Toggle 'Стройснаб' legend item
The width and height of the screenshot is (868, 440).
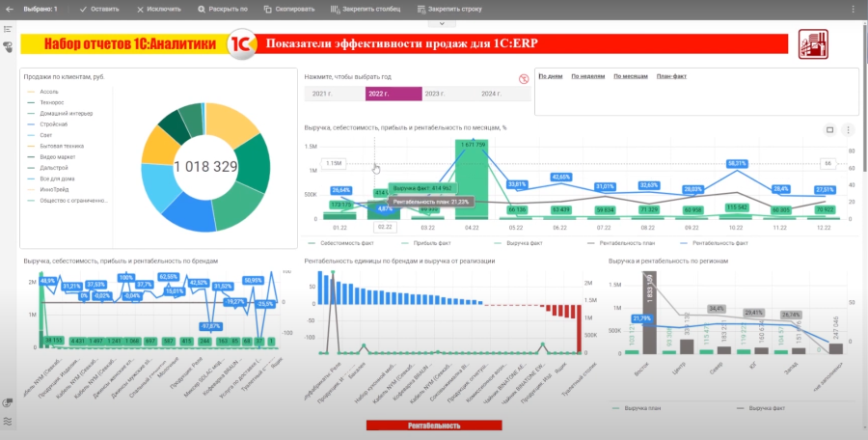(x=47, y=124)
